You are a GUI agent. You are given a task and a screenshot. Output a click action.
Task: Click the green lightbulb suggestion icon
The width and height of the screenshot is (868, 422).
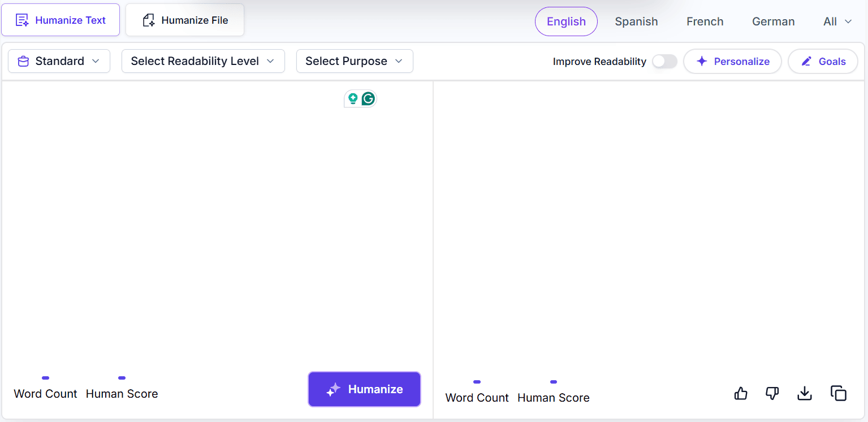353,99
